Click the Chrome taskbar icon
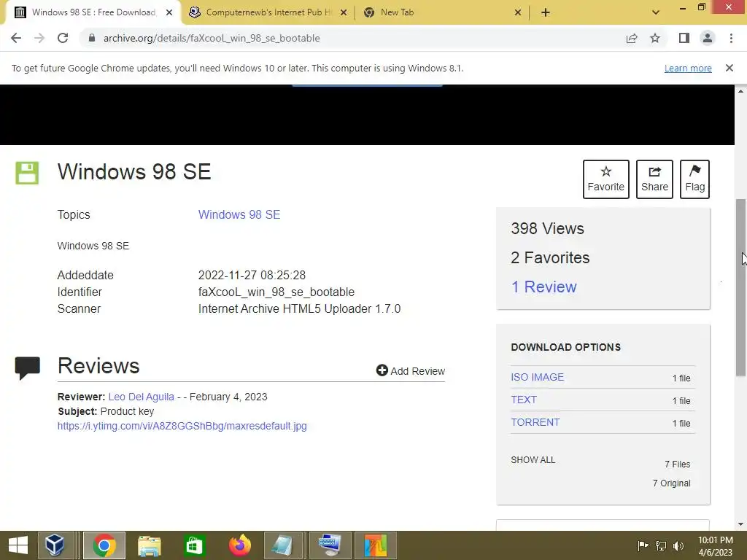The image size is (747, 560). click(104, 545)
